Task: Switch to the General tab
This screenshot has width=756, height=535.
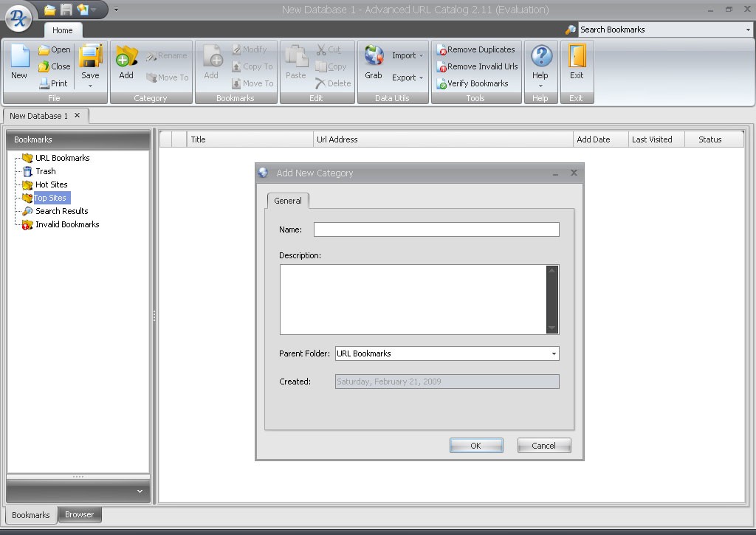Action: point(287,200)
